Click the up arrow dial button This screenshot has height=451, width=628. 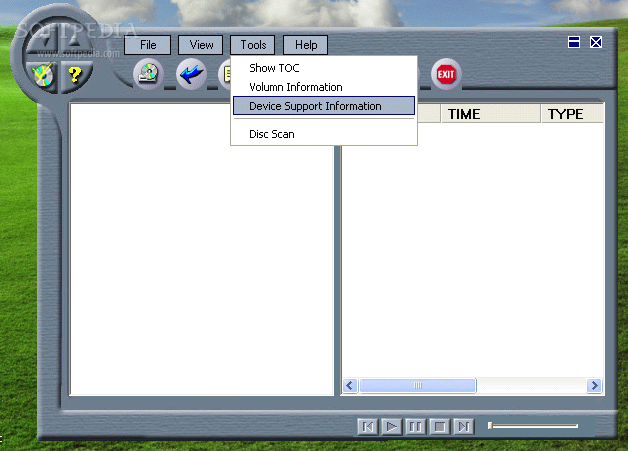75,41
